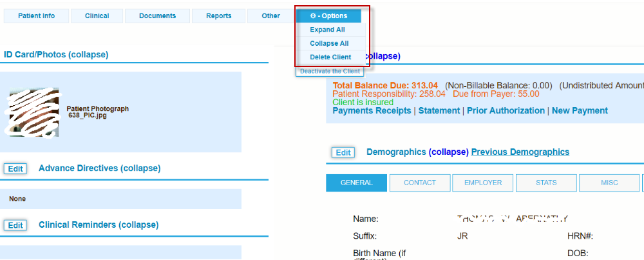The width and height of the screenshot is (644, 260).
Task: Choose Collapse All in Options menu
Action: [x=329, y=43]
